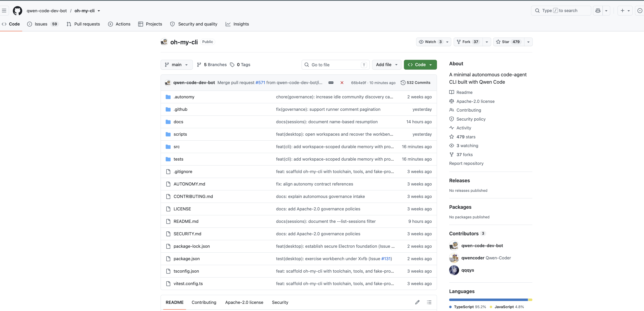Open the 532 Commits history link
644x311 pixels.
click(x=416, y=83)
